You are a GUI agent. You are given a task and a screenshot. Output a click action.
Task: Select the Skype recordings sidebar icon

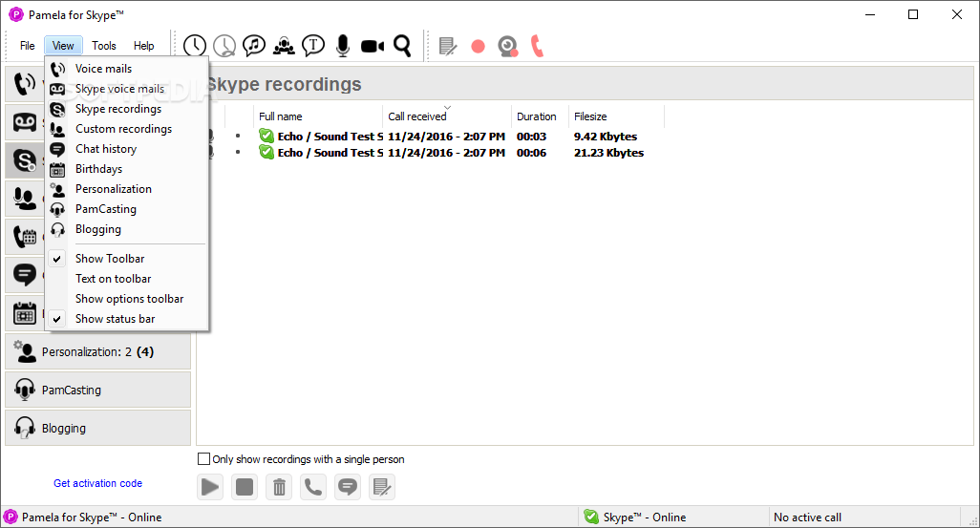(x=25, y=160)
